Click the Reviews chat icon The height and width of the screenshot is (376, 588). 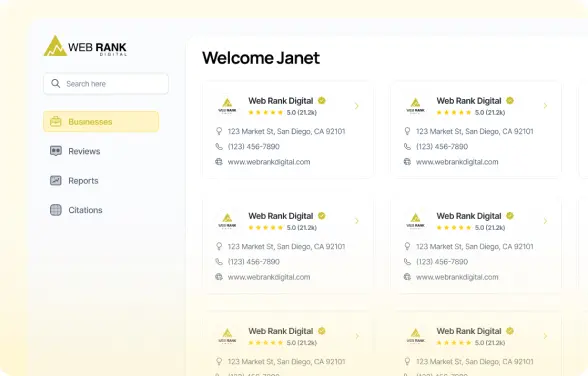56,151
